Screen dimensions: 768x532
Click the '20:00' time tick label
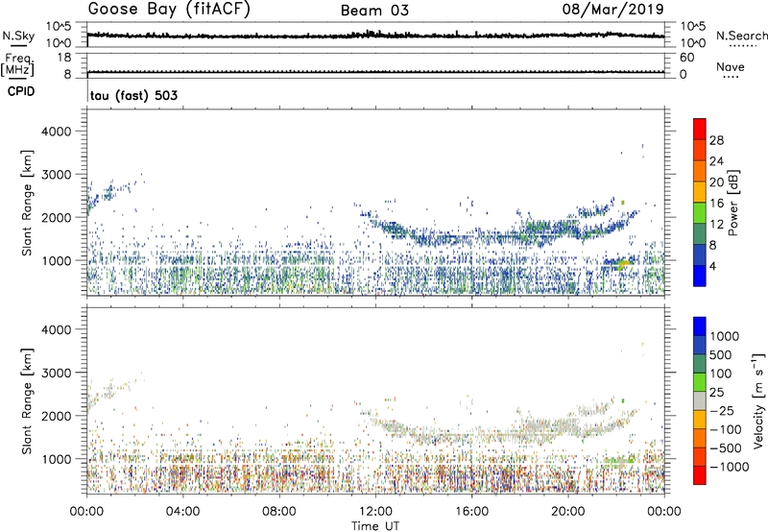567,512
